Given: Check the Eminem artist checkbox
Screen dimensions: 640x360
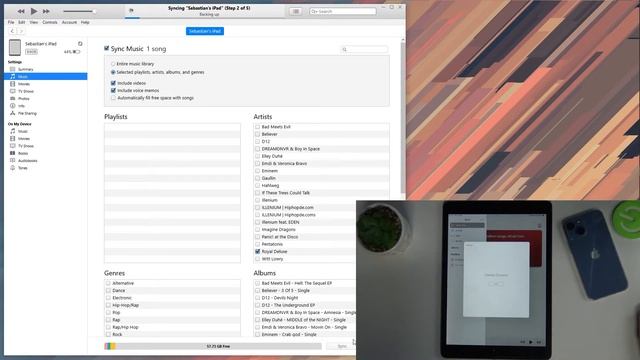Looking at the screenshot, I should pos(258,171).
